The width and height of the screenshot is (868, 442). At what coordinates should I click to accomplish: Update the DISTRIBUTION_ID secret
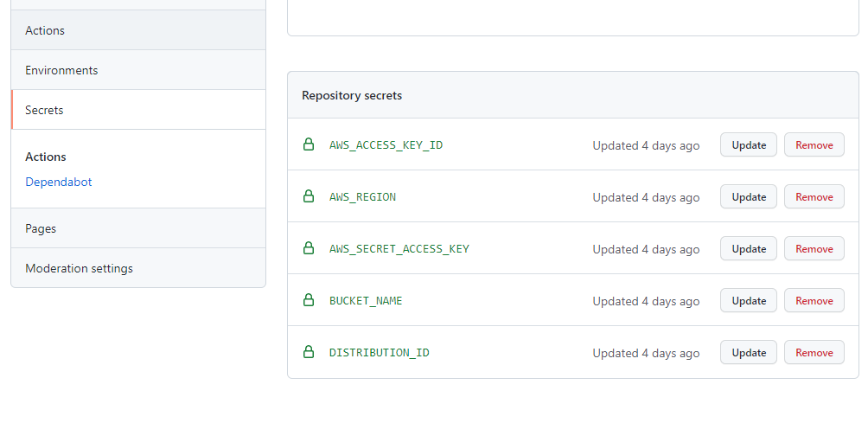point(749,353)
